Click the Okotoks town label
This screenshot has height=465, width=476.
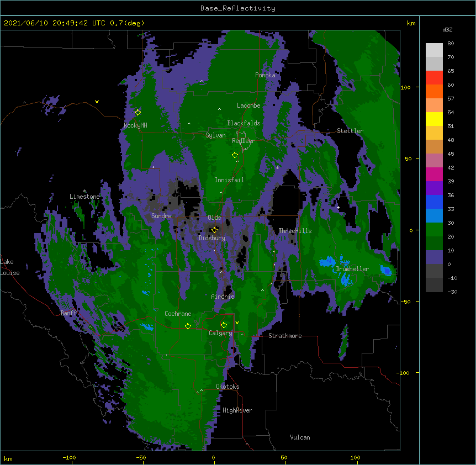(228, 387)
